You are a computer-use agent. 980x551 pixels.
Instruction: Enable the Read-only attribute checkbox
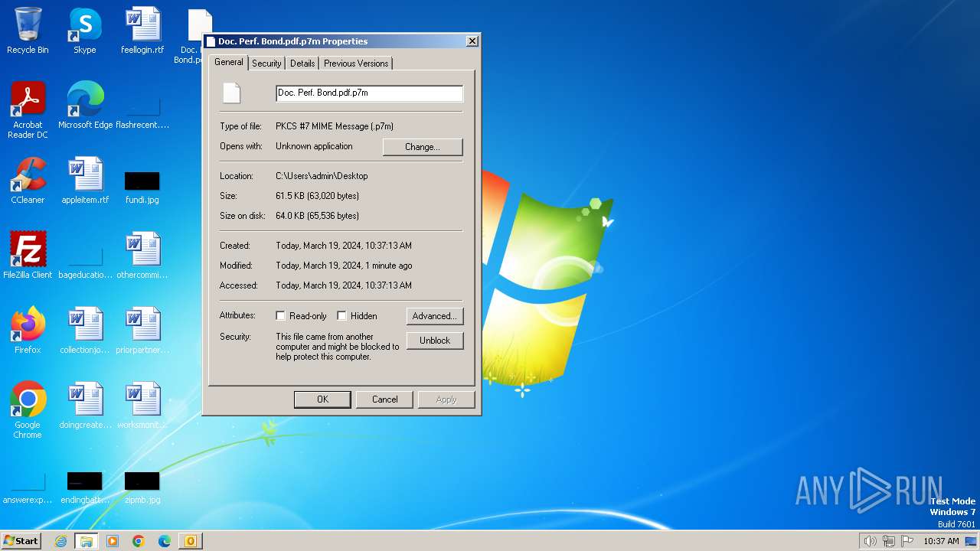click(x=280, y=316)
